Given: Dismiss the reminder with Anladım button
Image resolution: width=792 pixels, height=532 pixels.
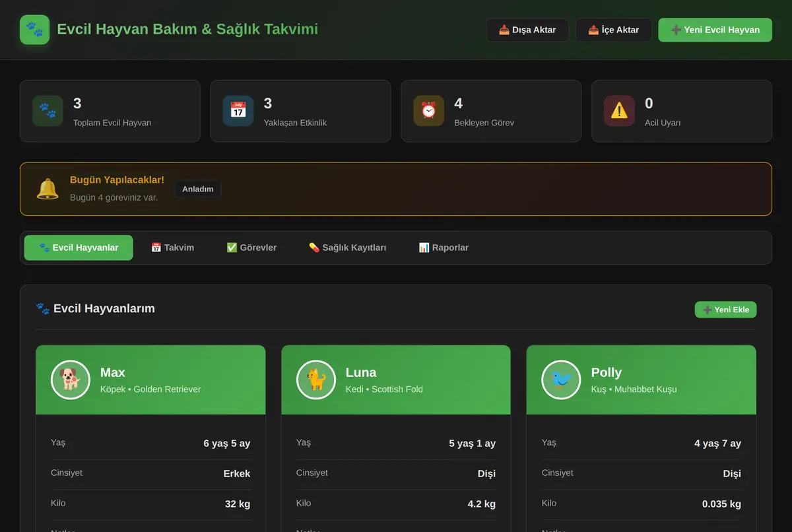Looking at the screenshot, I should coord(198,189).
